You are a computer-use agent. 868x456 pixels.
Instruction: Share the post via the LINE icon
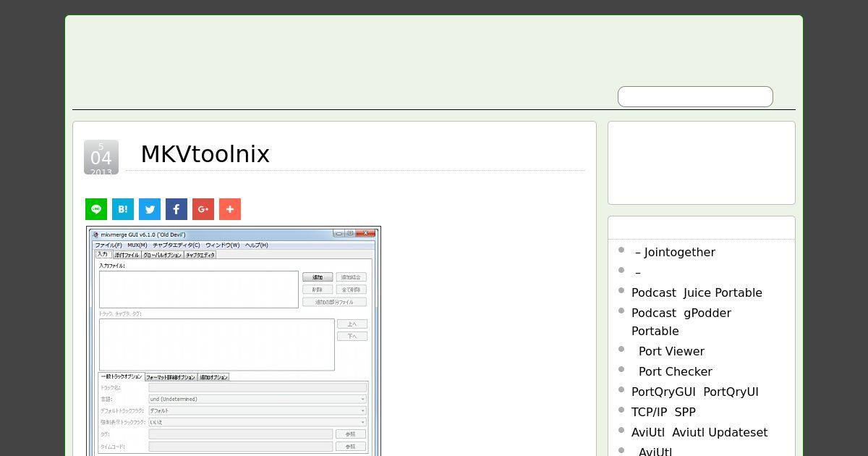96,209
